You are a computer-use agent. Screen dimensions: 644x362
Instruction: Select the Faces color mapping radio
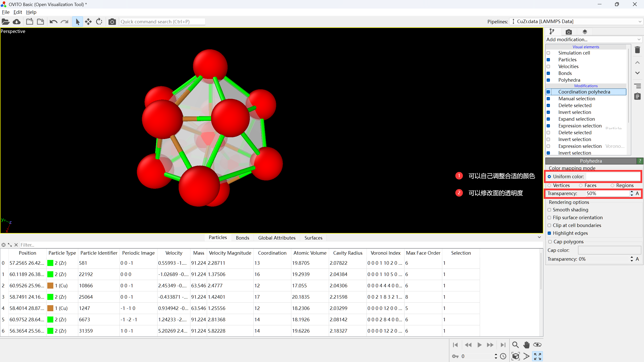[581, 186]
